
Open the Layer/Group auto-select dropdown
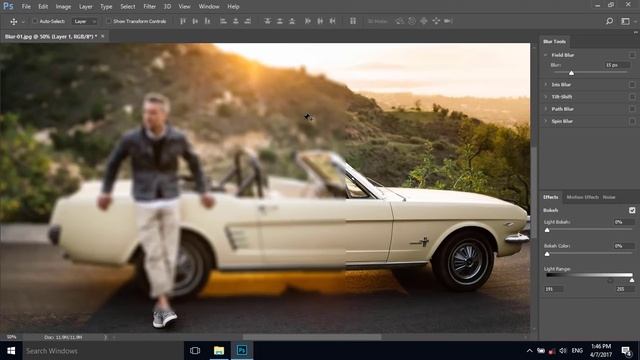click(84, 21)
